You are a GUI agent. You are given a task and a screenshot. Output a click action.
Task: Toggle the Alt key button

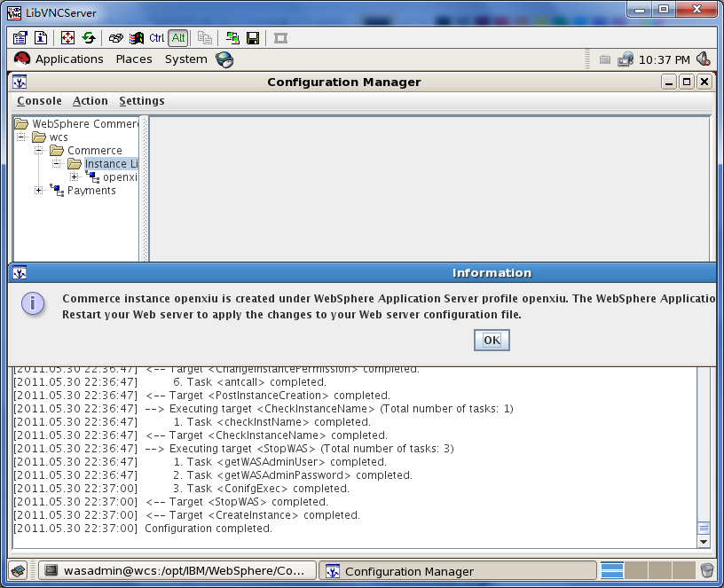pos(178,38)
